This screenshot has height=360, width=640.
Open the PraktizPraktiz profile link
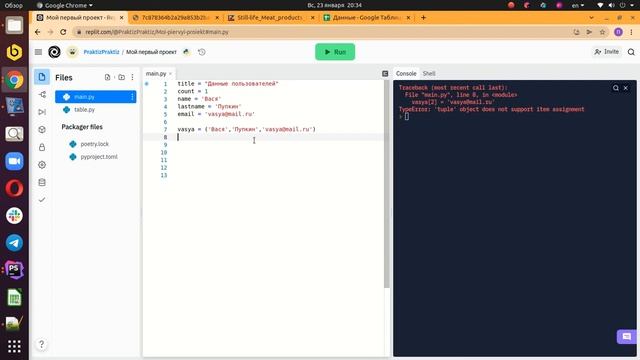[101, 52]
